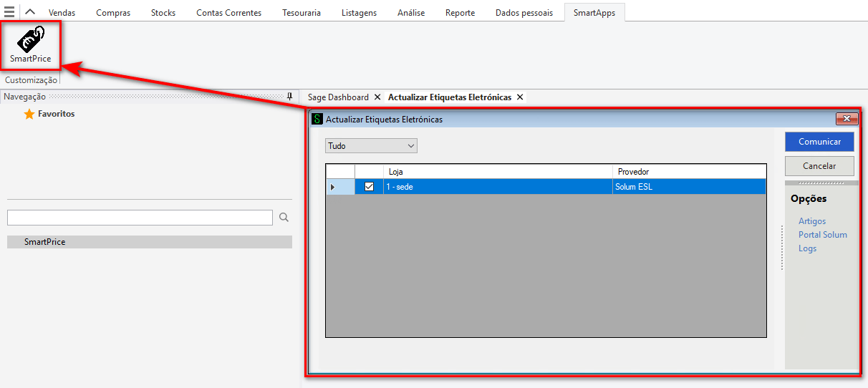Open the Análise tab
This screenshot has width=868, height=388.
point(411,13)
